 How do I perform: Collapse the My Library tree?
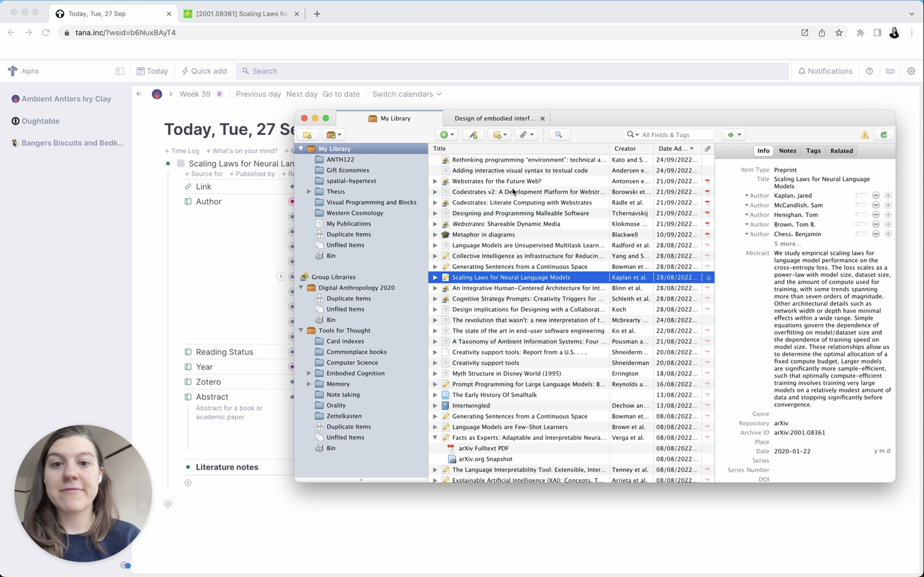point(301,149)
